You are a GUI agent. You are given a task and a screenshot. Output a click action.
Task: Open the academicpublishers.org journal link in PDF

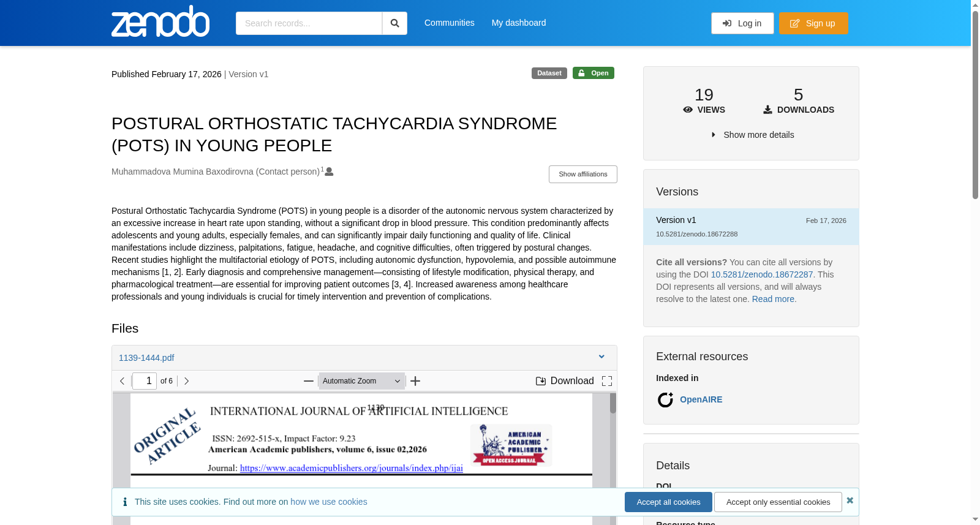click(x=352, y=468)
